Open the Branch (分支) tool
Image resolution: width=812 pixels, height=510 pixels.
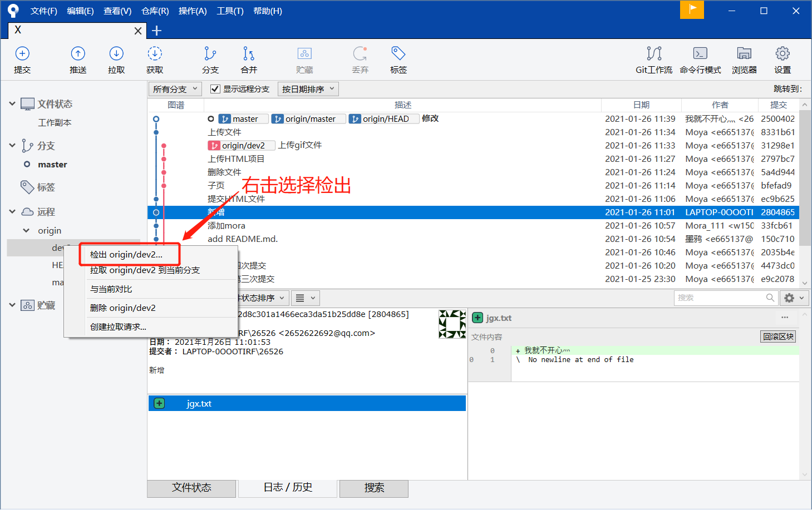coord(210,54)
